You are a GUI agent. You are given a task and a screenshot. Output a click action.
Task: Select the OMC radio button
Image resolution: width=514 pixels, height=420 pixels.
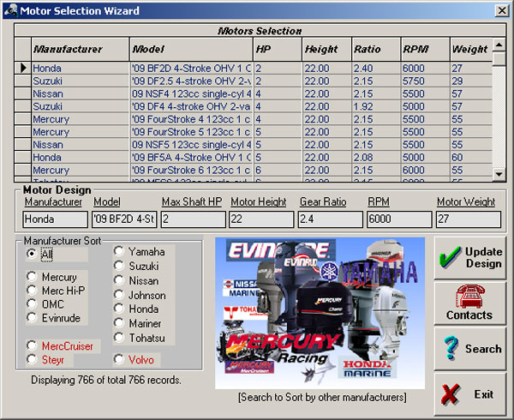(32, 304)
